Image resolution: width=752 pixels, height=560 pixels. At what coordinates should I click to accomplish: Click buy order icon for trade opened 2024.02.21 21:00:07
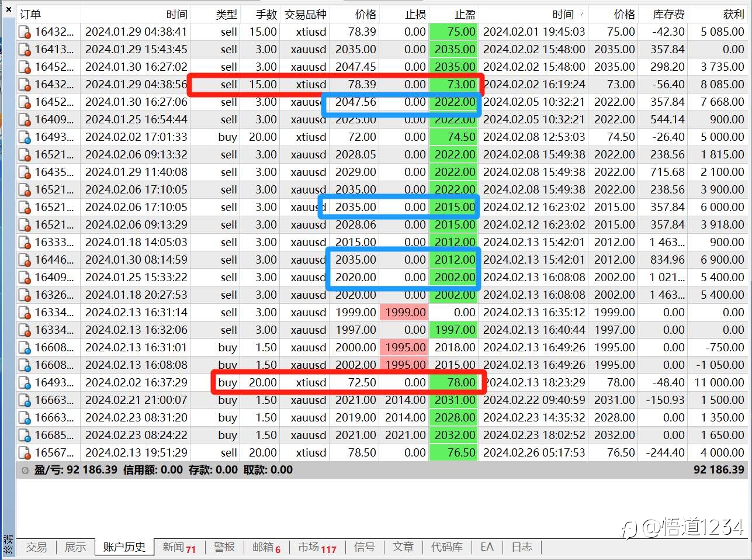(x=25, y=400)
